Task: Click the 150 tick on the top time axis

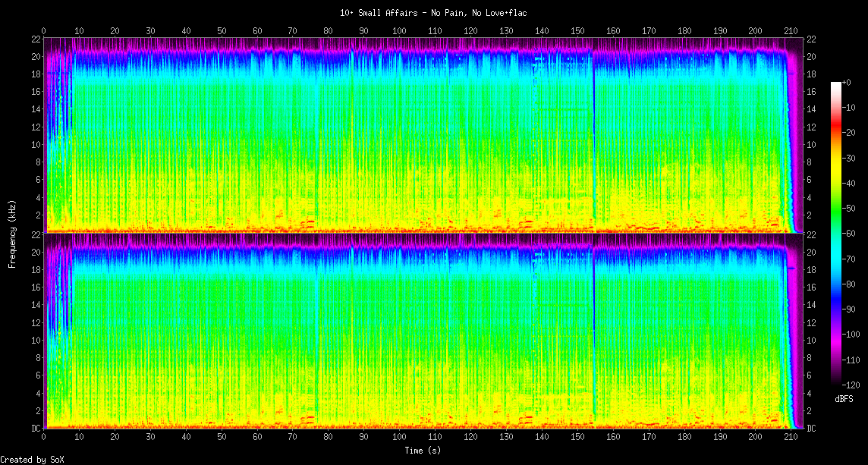Action: tap(577, 30)
